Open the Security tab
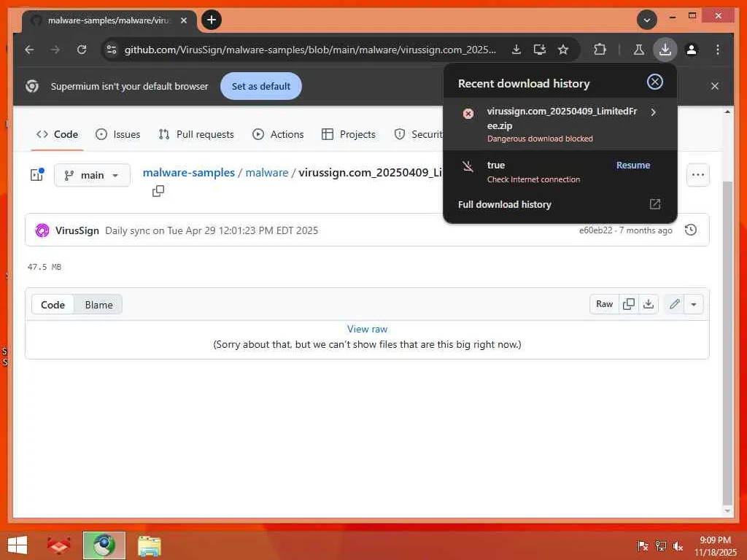 click(x=418, y=134)
